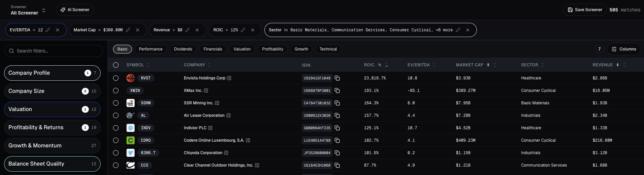Edit the EV/EBITDA filter pencil icon
The image size is (644, 175).
[x=48, y=30]
